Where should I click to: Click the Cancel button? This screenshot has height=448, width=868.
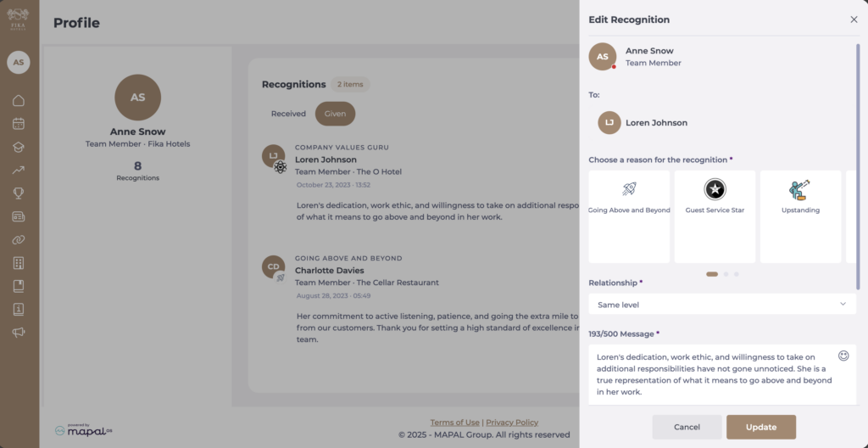point(687,427)
